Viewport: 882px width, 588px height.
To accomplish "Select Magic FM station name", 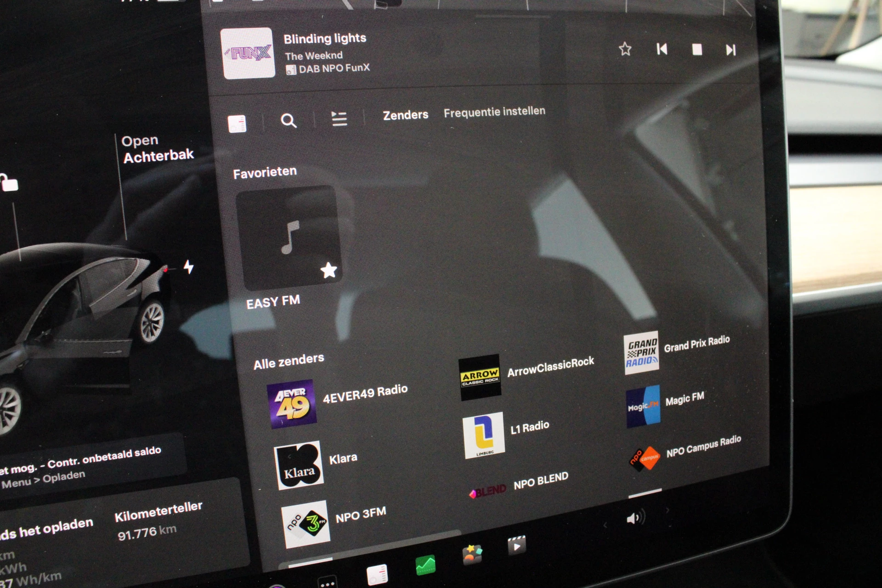I will [684, 398].
